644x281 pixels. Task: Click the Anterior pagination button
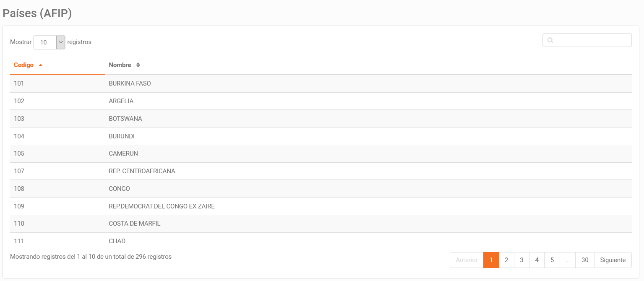[467, 260]
